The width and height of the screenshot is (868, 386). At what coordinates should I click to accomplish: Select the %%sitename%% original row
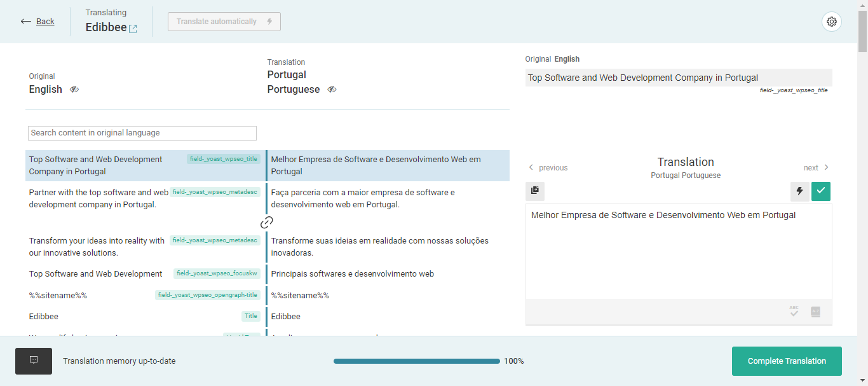click(x=144, y=295)
